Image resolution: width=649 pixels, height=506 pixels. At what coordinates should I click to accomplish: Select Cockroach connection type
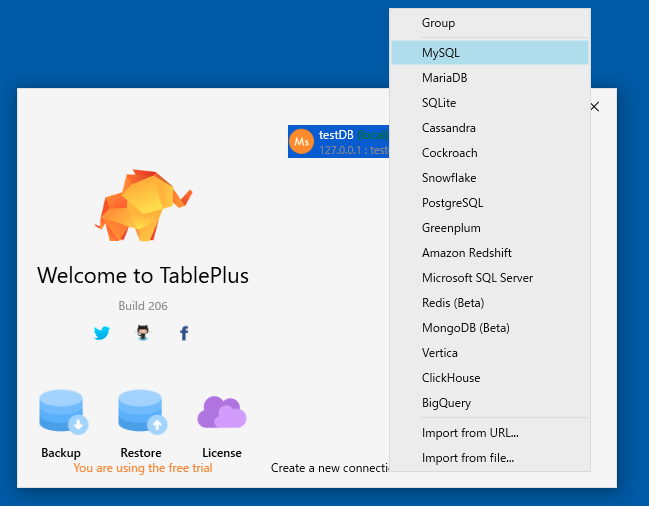pyautogui.click(x=490, y=153)
